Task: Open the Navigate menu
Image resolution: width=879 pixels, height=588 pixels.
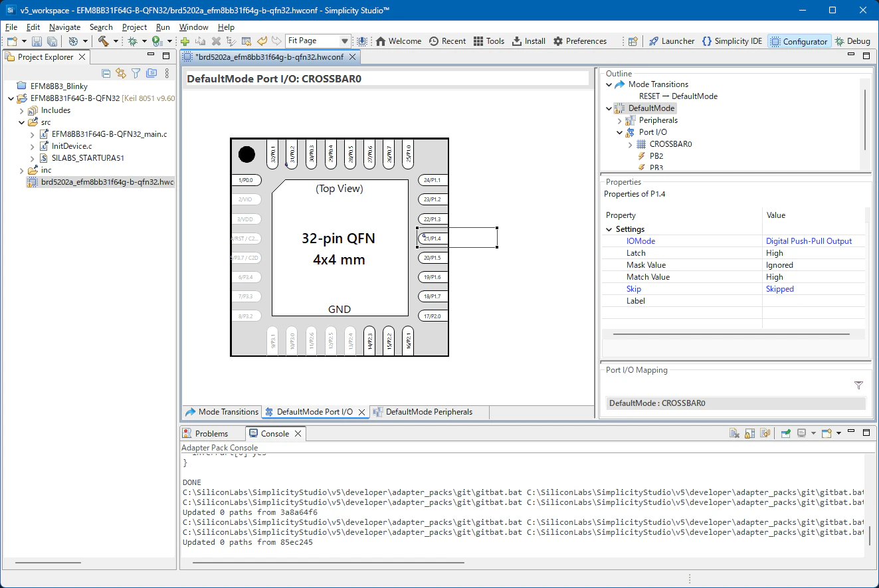Action: (64, 27)
